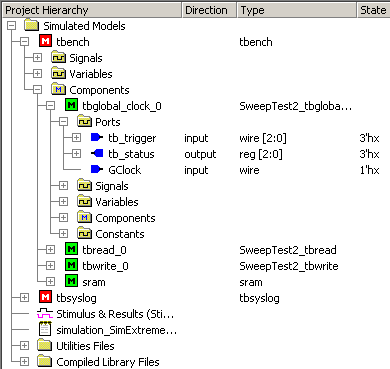Click direction 'output' for tb_status

click(x=200, y=154)
